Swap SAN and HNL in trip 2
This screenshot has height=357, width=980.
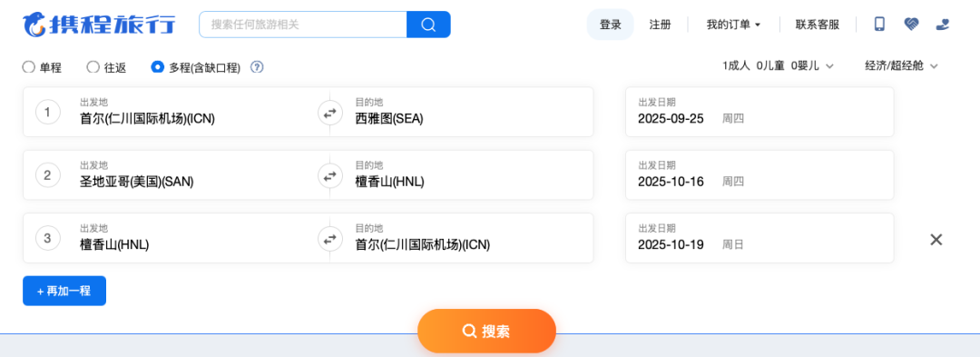(x=330, y=175)
